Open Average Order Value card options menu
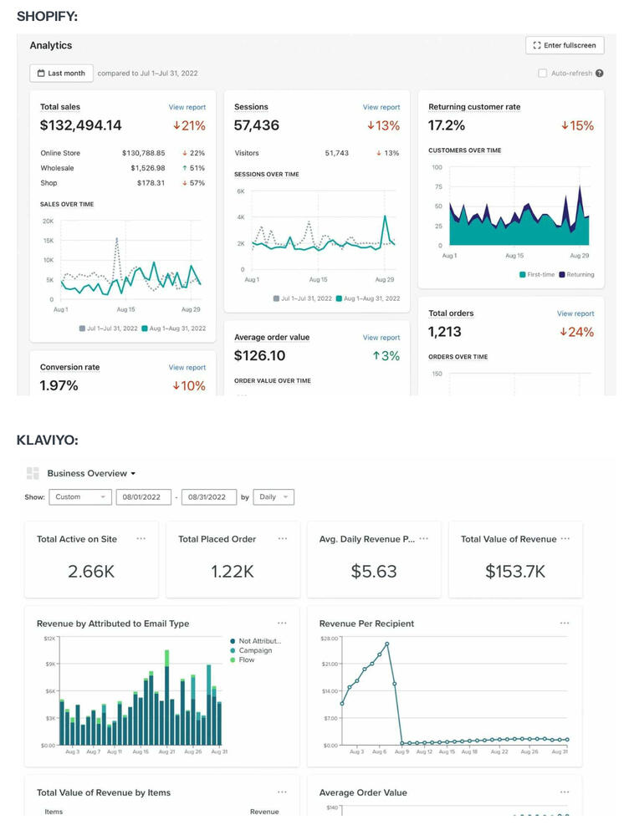The height and width of the screenshot is (840, 634). point(565,792)
